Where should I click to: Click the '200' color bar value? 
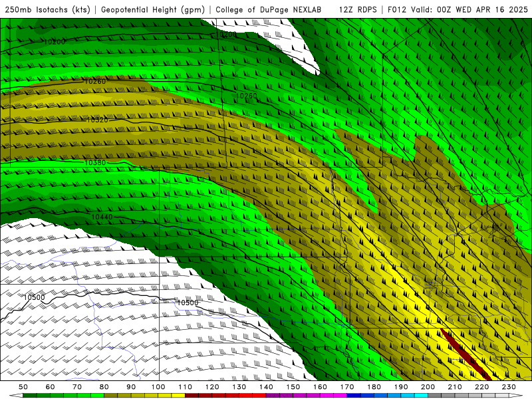click(428, 387)
